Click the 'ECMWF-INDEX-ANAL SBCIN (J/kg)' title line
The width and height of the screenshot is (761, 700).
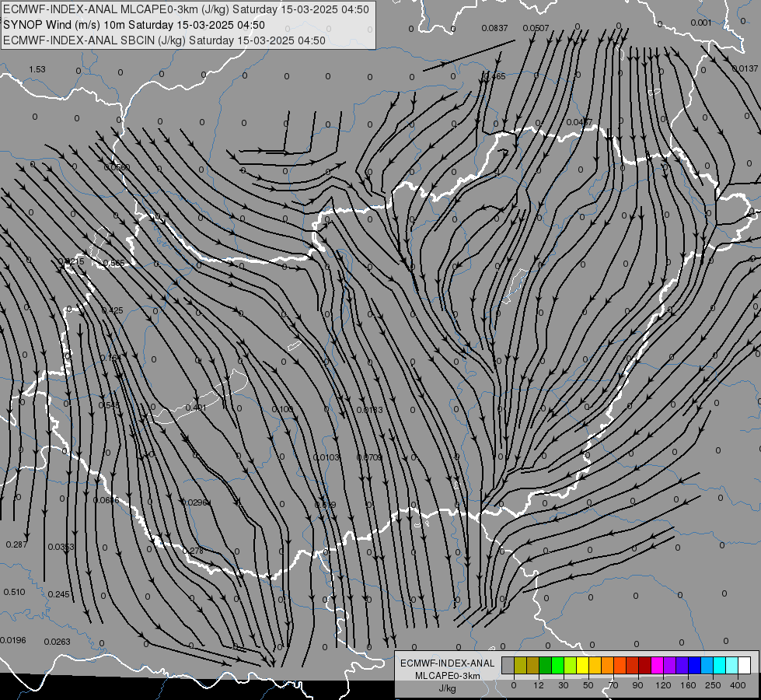pos(164,40)
